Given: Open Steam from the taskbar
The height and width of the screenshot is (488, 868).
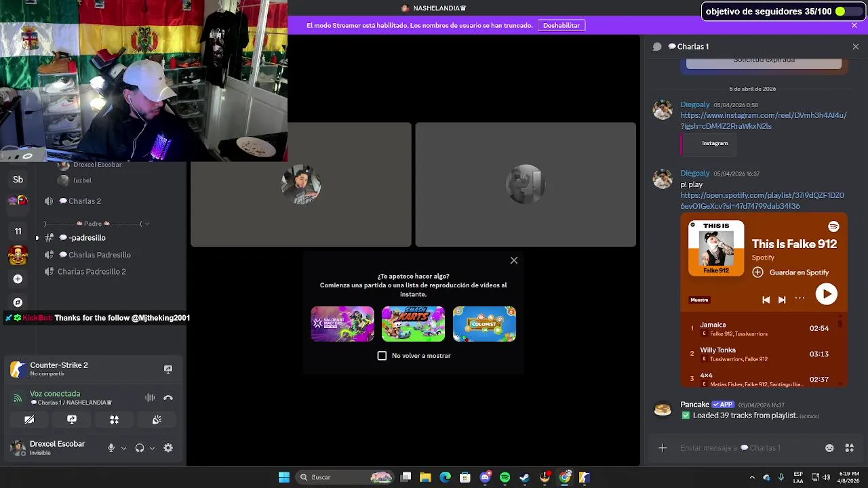Looking at the screenshot, I should (524, 477).
